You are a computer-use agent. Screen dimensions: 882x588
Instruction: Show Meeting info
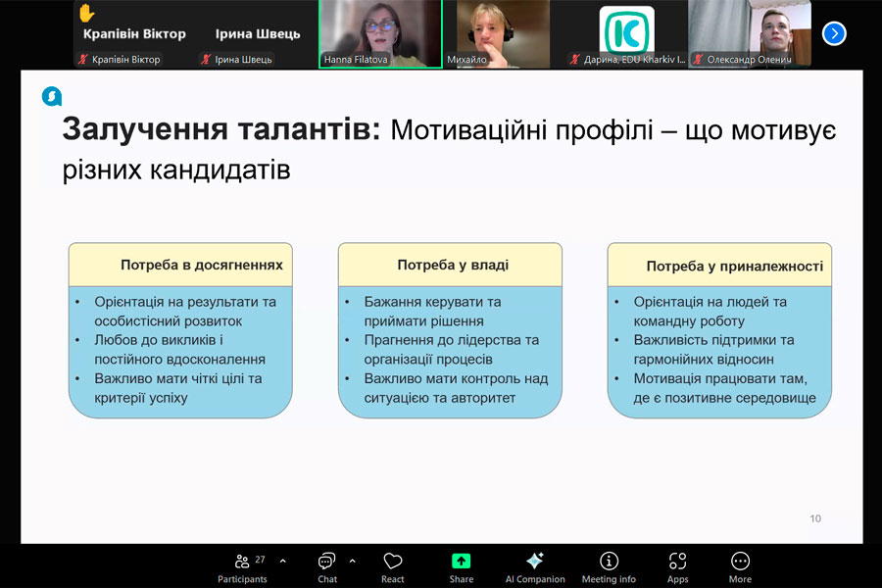pos(609,566)
